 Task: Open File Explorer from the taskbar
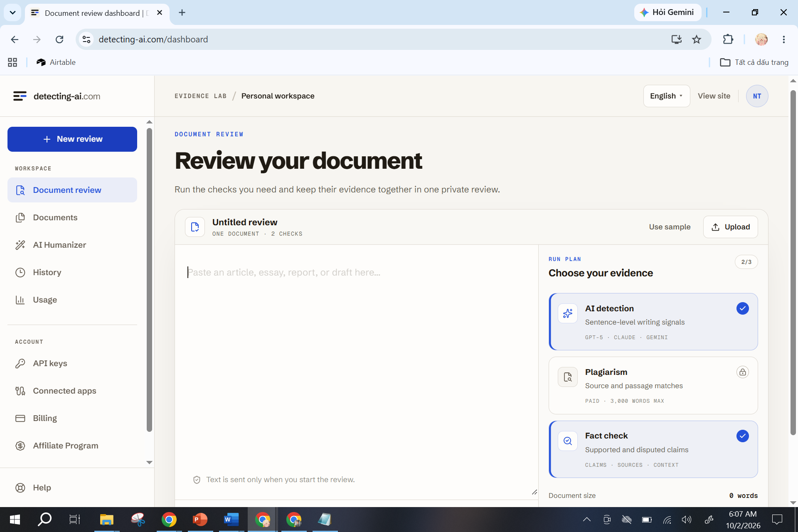click(x=106, y=520)
